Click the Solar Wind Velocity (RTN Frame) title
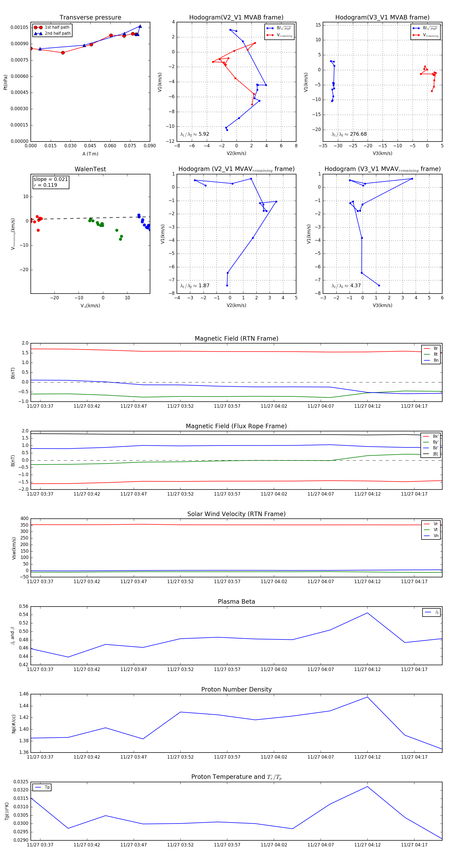Screen dimensions: 473x868 (x=236, y=514)
